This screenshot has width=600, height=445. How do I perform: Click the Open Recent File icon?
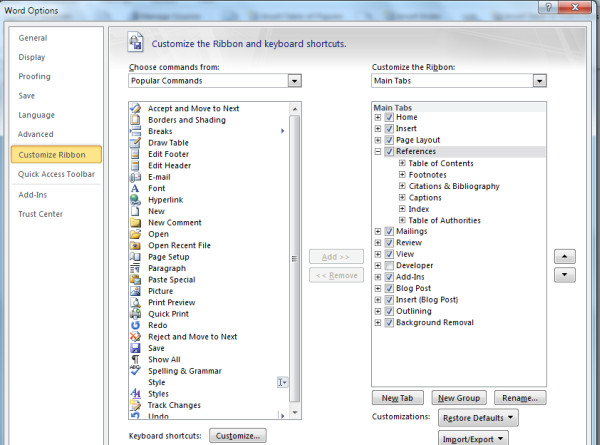(135, 246)
